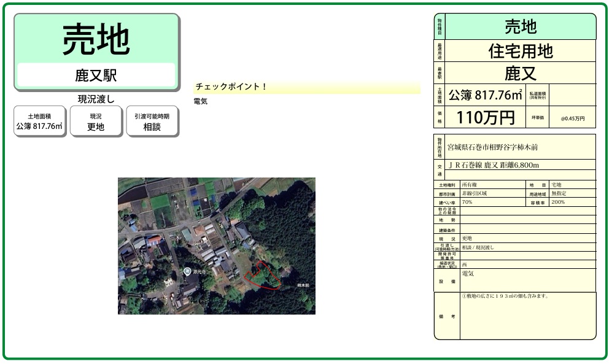Select the 引渡可能時期 相談 box

(x=152, y=121)
